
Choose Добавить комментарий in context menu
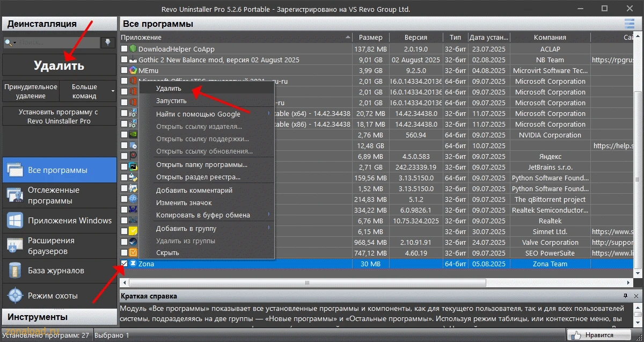click(x=206, y=190)
